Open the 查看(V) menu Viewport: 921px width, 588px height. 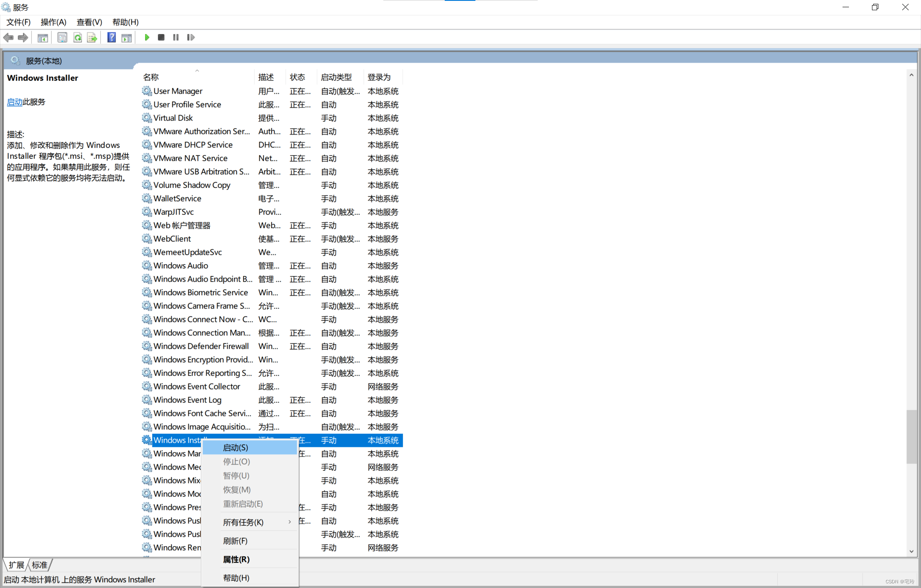(89, 22)
